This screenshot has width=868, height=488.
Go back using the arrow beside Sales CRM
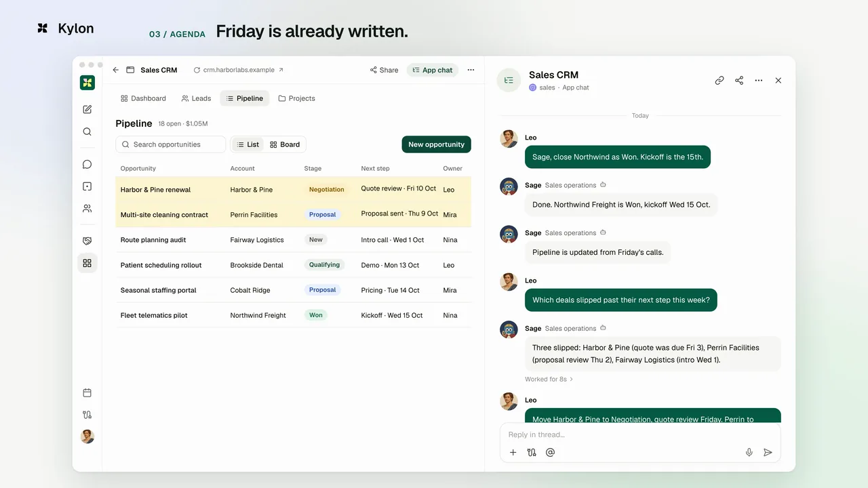(115, 70)
